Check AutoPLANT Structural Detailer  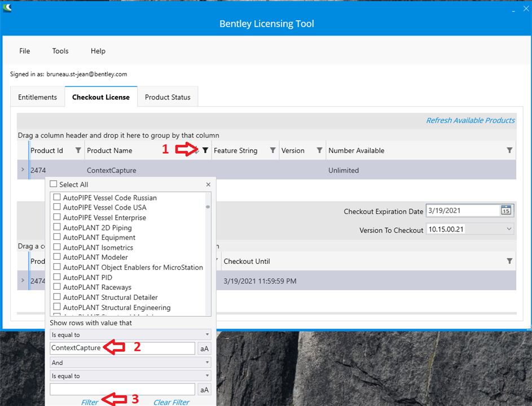[x=57, y=296]
